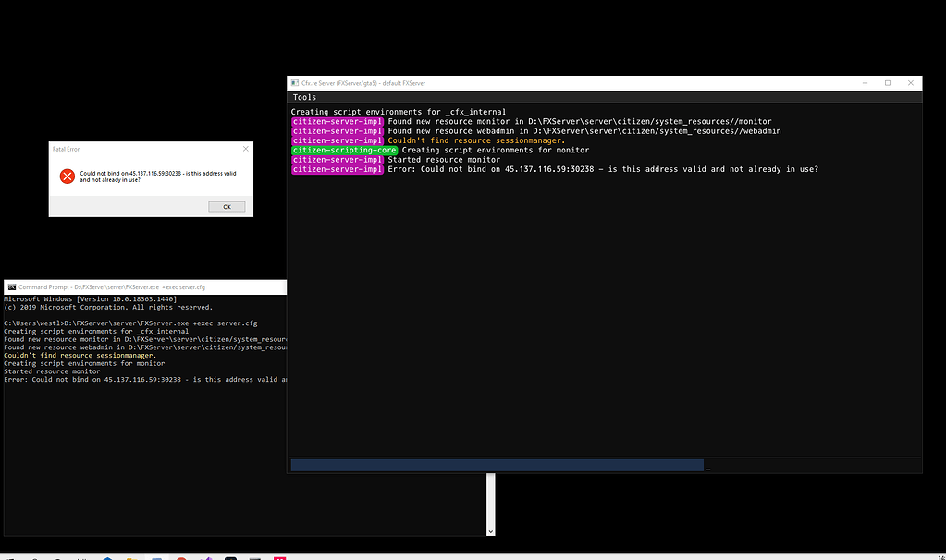
Task: Click yellow 'Couldn't find resource sessionmanager.' in Command Prompt
Action: coord(80,355)
